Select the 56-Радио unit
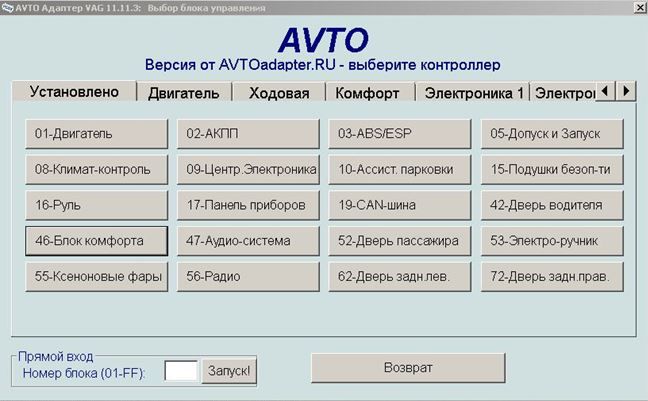 248,277
